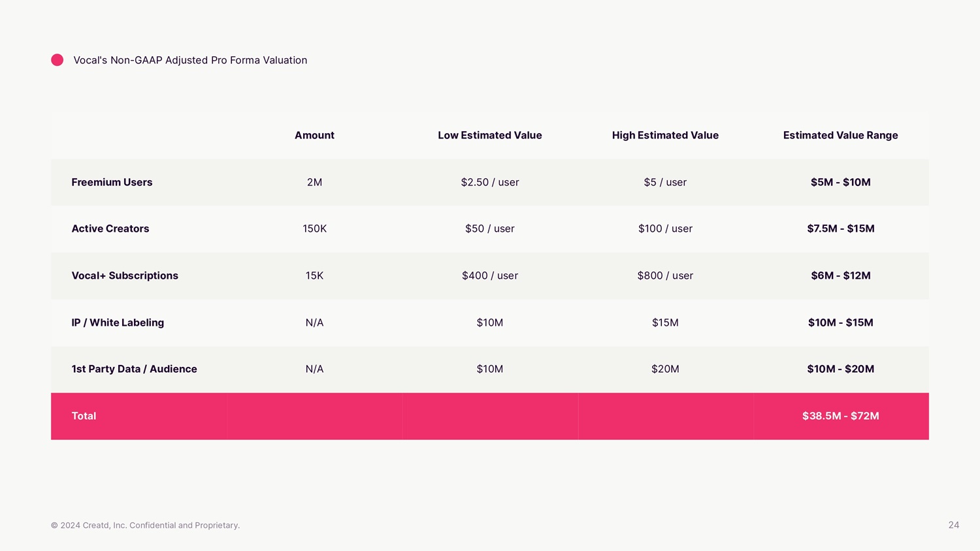
Task: Click the High Estimated Value header
Action: (665, 135)
